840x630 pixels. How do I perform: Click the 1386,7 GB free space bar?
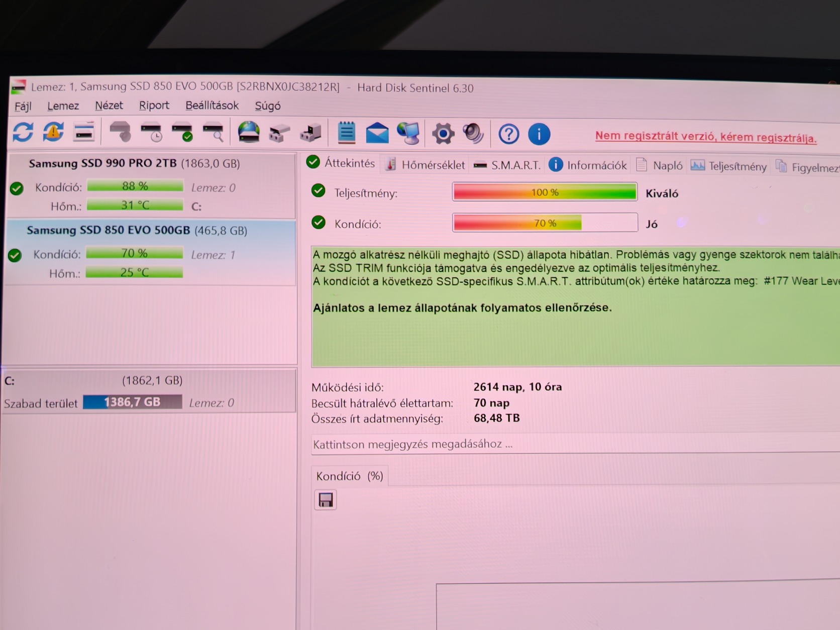133,402
